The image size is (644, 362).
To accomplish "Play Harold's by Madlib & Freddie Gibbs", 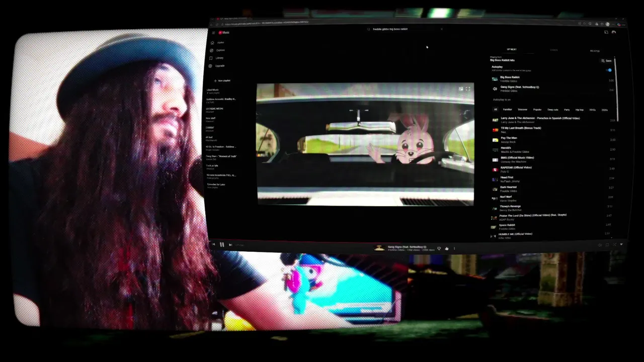I will [x=553, y=150].
